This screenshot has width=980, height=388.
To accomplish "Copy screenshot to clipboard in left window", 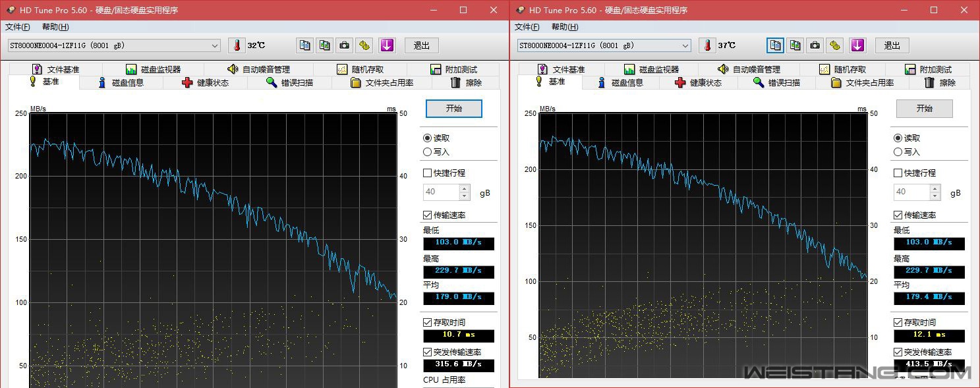I will (325, 45).
